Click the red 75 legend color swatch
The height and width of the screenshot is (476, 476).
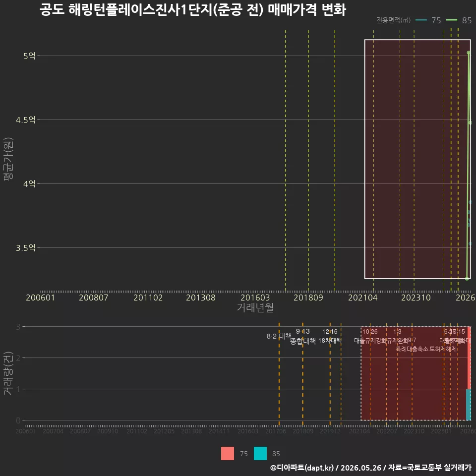[228, 453]
